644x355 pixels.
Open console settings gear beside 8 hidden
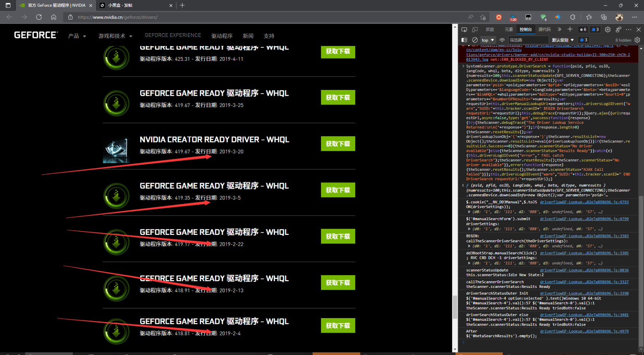[x=637, y=40]
